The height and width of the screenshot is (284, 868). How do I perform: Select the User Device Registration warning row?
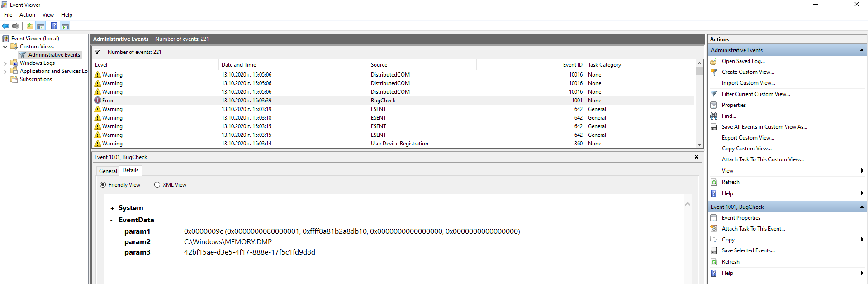click(x=393, y=144)
